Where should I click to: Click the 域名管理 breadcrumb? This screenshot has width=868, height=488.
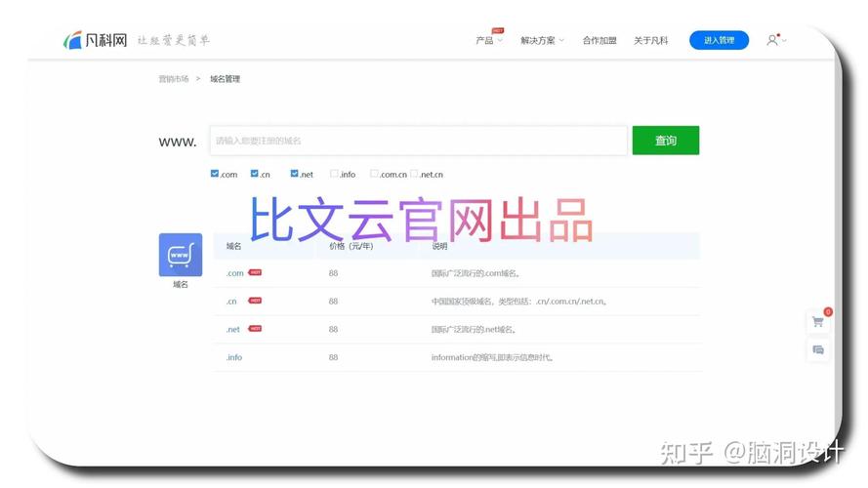tap(225, 79)
